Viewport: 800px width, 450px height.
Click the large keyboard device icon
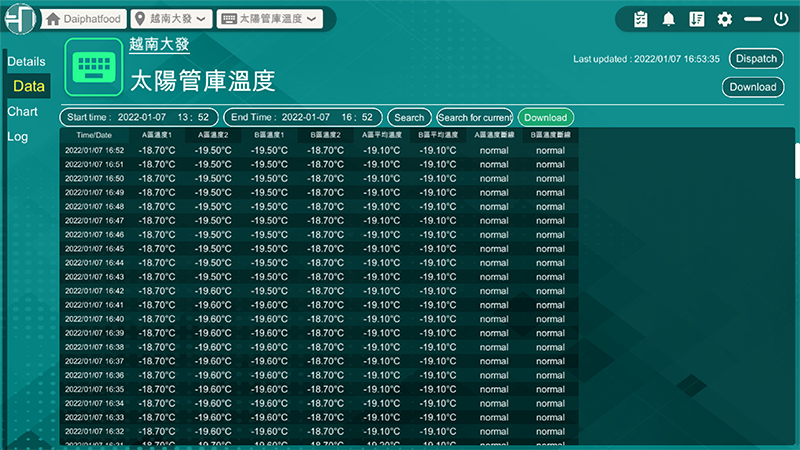point(93,67)
